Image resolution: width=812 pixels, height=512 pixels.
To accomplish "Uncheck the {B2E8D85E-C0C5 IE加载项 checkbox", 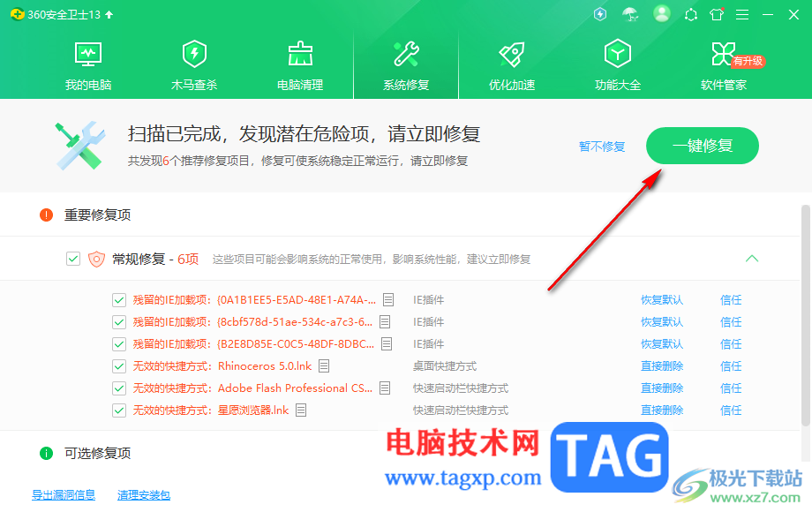I will (x=119, y=344).
